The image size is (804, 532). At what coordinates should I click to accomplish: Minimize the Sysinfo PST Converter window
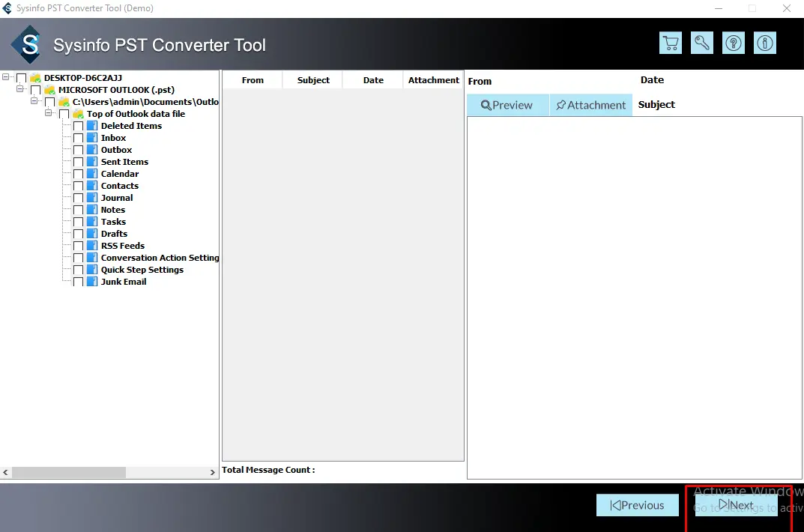pos(719,8)
